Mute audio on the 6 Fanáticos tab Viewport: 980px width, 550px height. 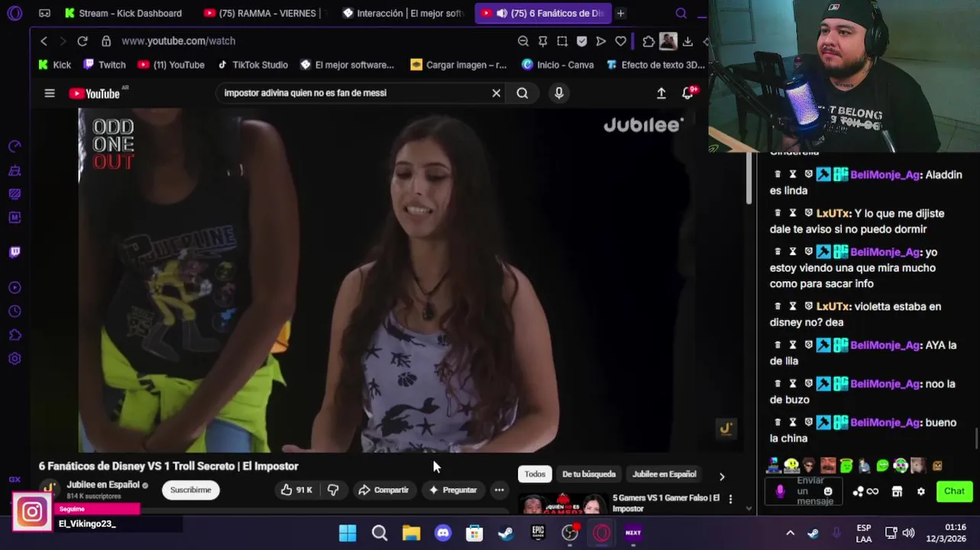pyautogui.click(x=502, y=13)
